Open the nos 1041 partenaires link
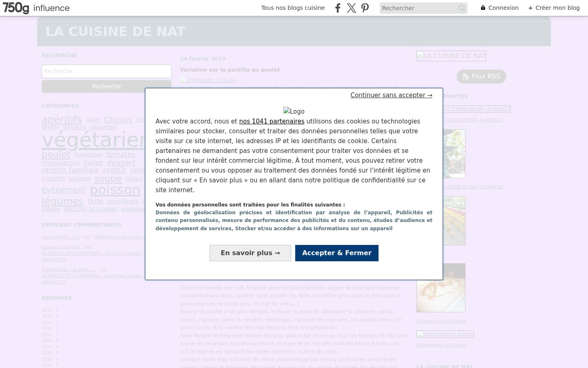Viewport: 588px width, 368px height. tap(272, 121)
